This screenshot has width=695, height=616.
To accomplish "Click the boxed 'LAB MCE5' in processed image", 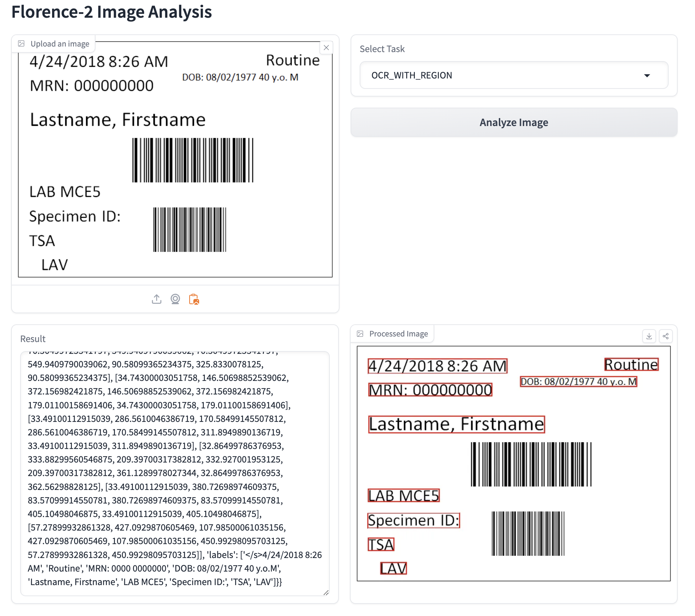I will tap(404, 496).
